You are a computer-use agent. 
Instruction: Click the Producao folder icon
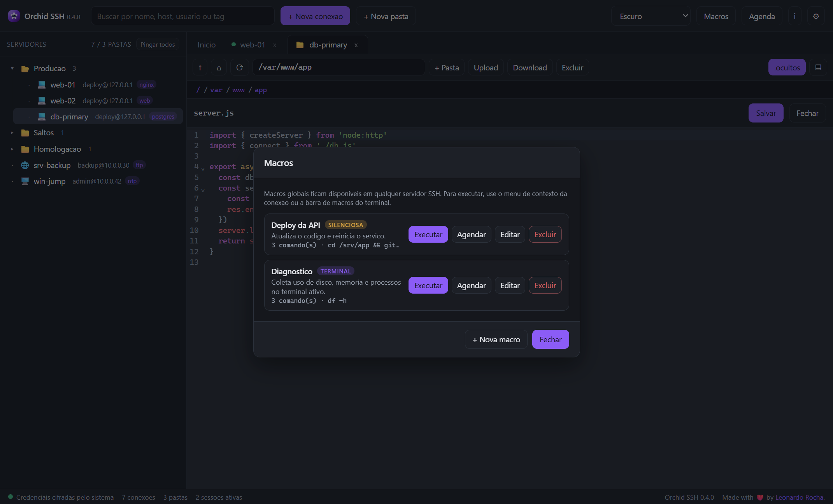pyautogui.click(x=25, y=69)
